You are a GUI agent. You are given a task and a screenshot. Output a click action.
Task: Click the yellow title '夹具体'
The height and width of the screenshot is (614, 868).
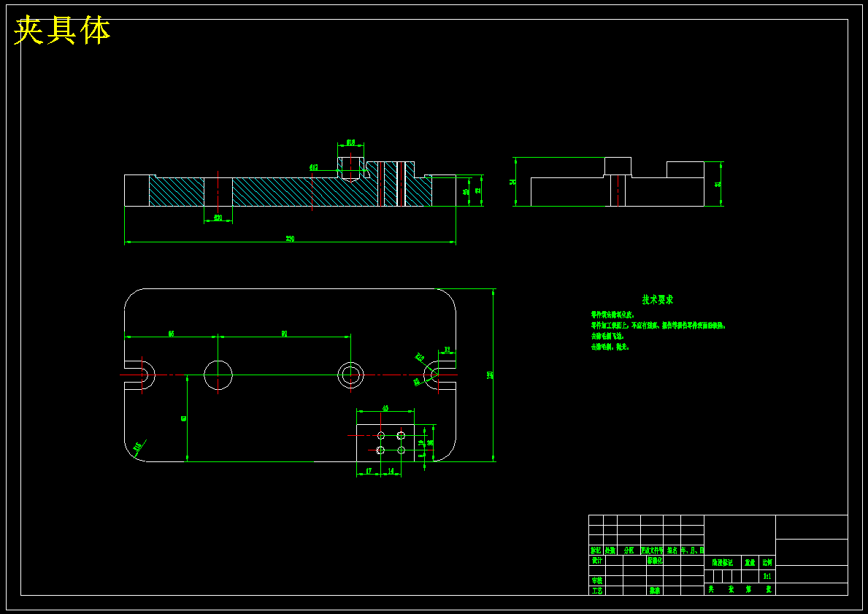(62, 31)
